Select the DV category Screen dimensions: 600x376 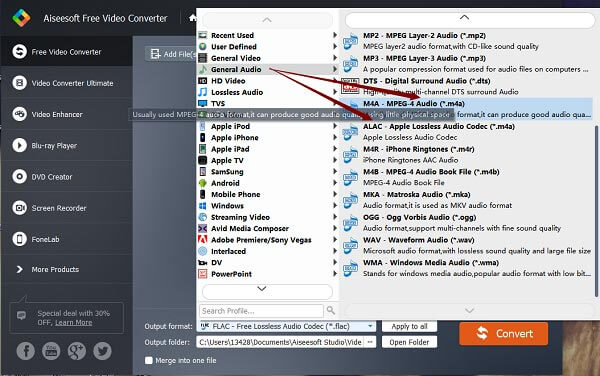(x=268, y=262)
